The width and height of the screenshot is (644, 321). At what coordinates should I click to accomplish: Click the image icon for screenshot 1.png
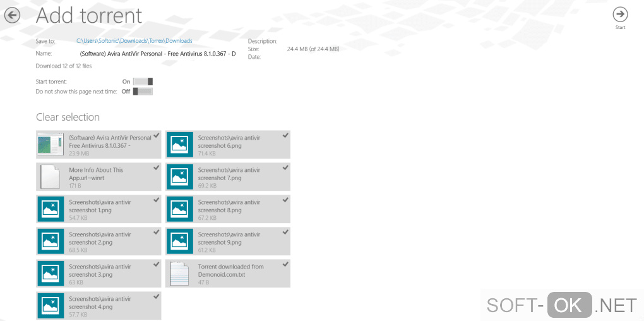(x=51, y=209)
